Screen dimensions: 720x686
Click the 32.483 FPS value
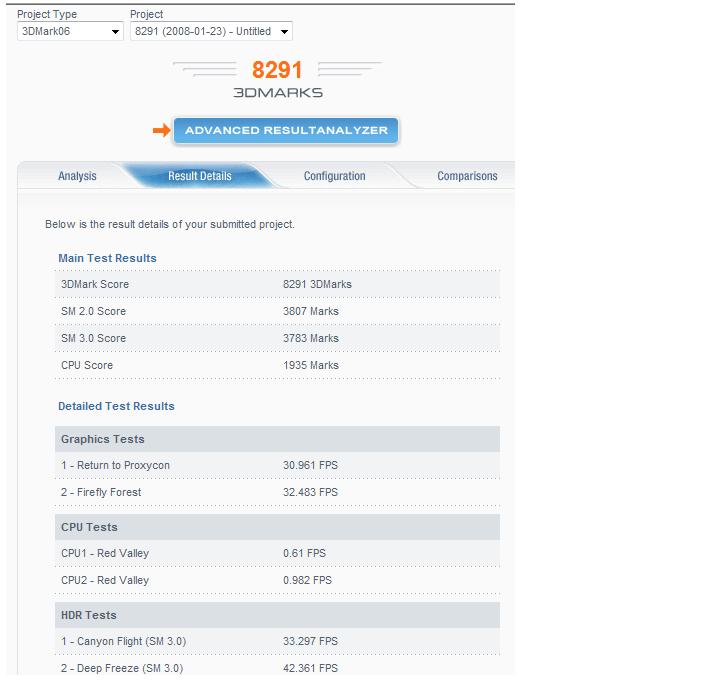coord(310,493)
